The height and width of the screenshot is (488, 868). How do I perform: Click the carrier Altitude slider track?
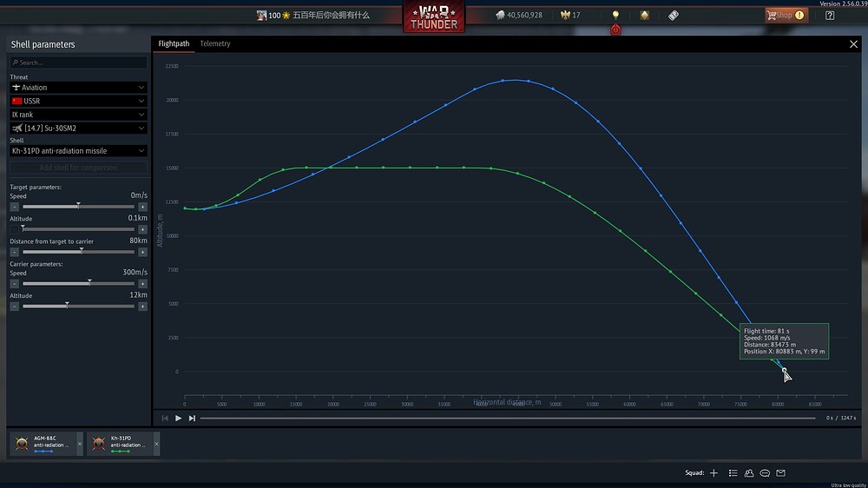(78, 307)
